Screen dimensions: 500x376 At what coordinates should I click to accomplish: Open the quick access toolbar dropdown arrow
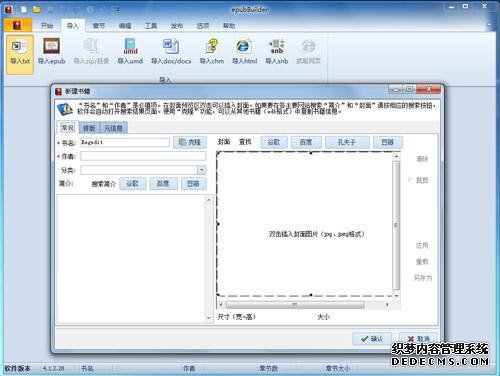(x=118, y=10)
